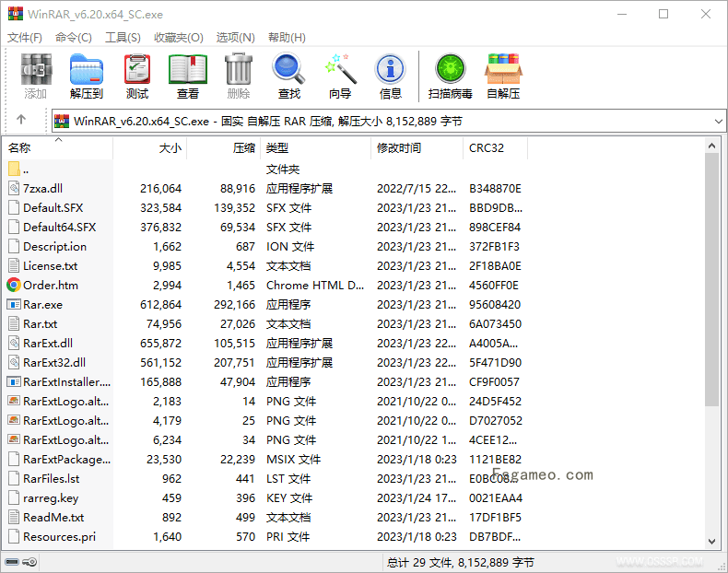Image resolution: width=728 pixels, height=573 pixels.
Task: Select RarExtInstaller application icon
Action: pos(14,381)
